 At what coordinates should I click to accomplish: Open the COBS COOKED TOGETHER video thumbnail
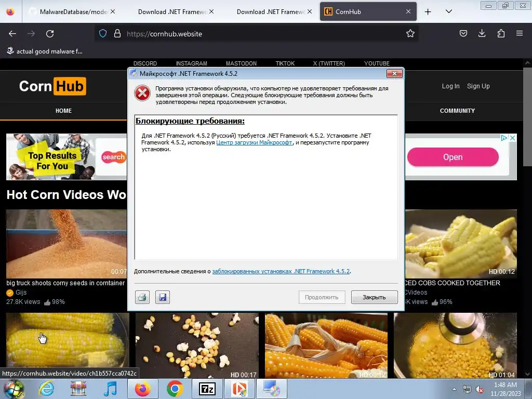pyautogui.click(x=461, y=244)
